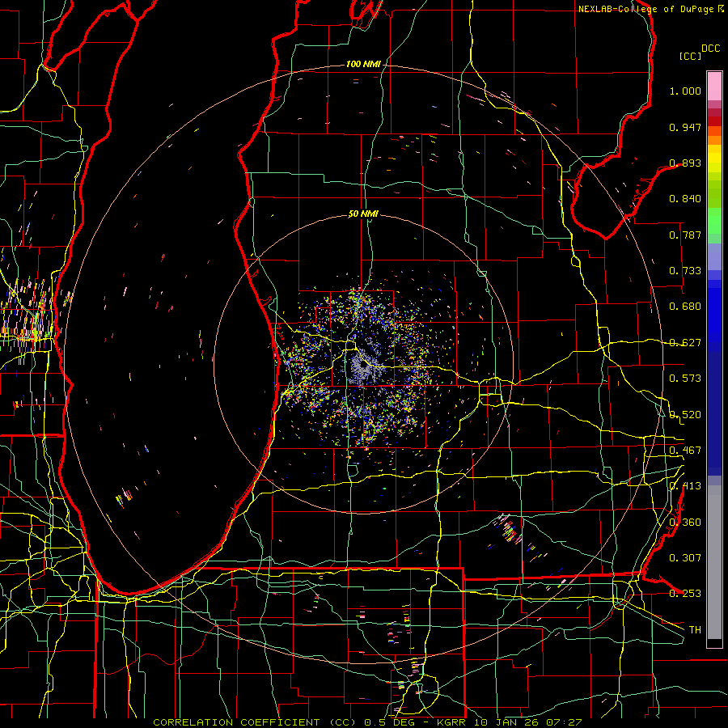This screenshot has width=728, height=728.
Task: Click the KGRR station identifier in the caption
Action: pyautogui.click(x=451, y=722)
